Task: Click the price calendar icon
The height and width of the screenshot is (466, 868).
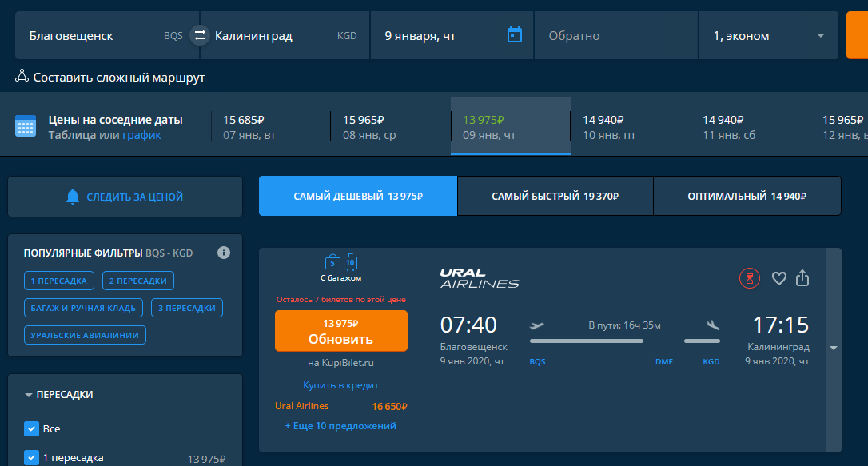Action: [x=26, y=126]
